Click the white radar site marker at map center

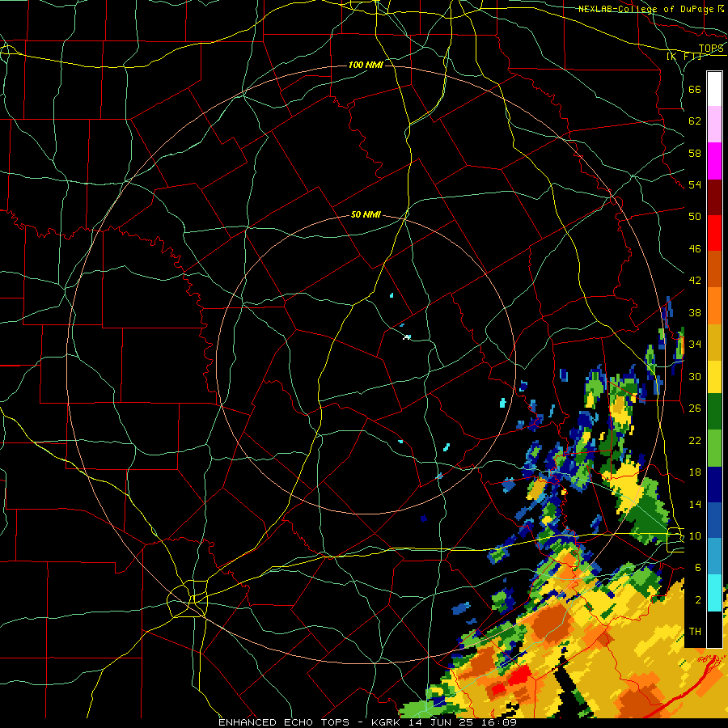[407, 337]
